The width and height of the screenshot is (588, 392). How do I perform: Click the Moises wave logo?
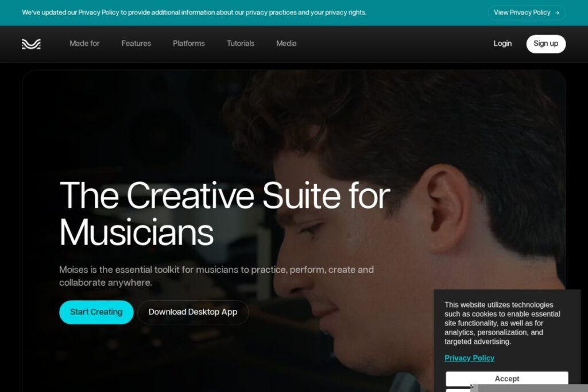tap(31, 44)
